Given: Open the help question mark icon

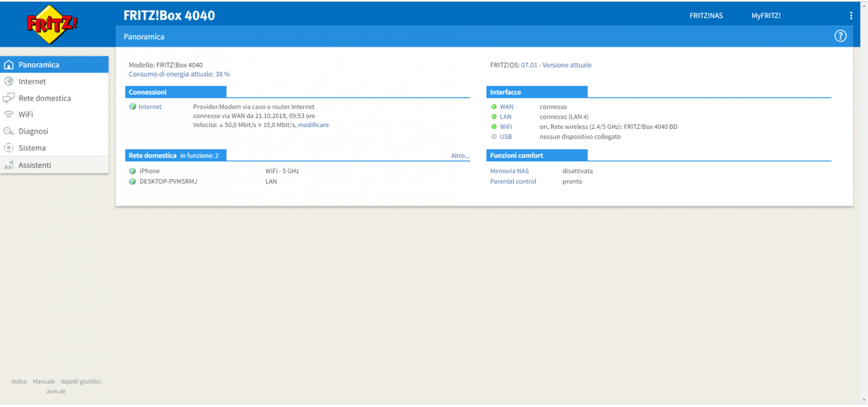Looking at the screenshot, I should [x=840, y=36].
